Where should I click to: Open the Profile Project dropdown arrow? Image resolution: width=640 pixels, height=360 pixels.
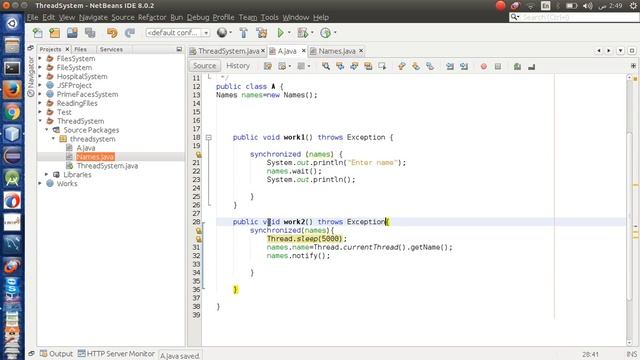click(335, 33)
